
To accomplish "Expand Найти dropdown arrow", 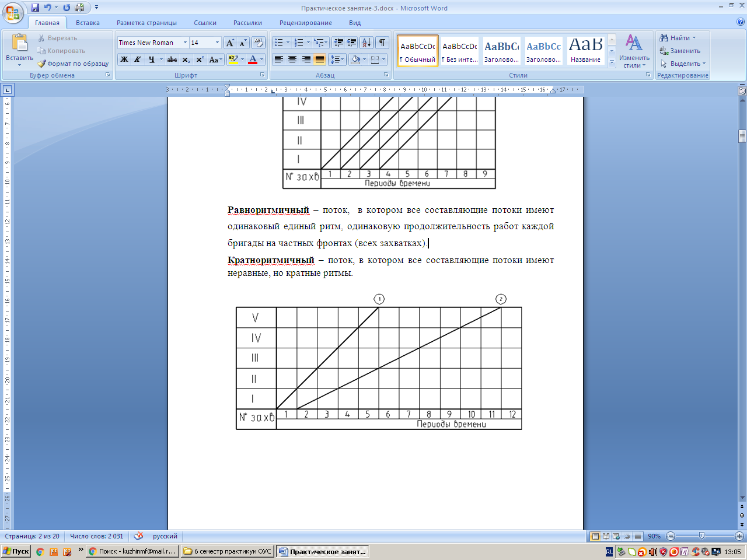I will click(694, 38).
